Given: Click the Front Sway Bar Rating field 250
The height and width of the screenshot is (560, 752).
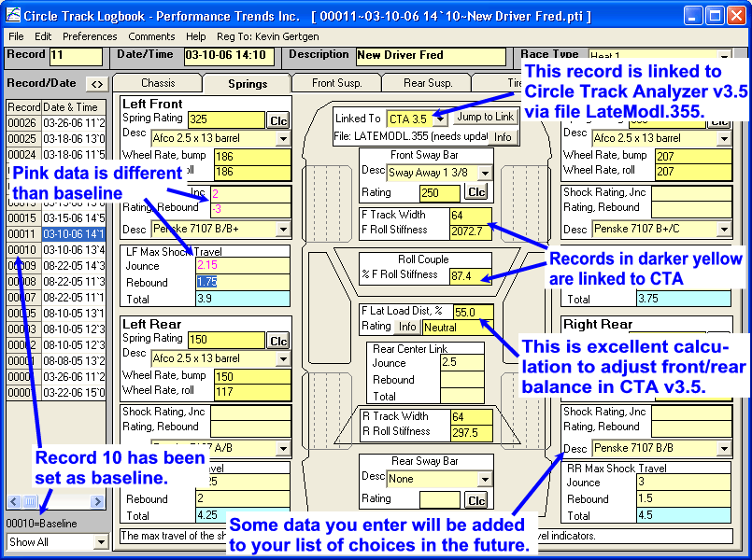Looking at the screenshot, I should (440, 192).
